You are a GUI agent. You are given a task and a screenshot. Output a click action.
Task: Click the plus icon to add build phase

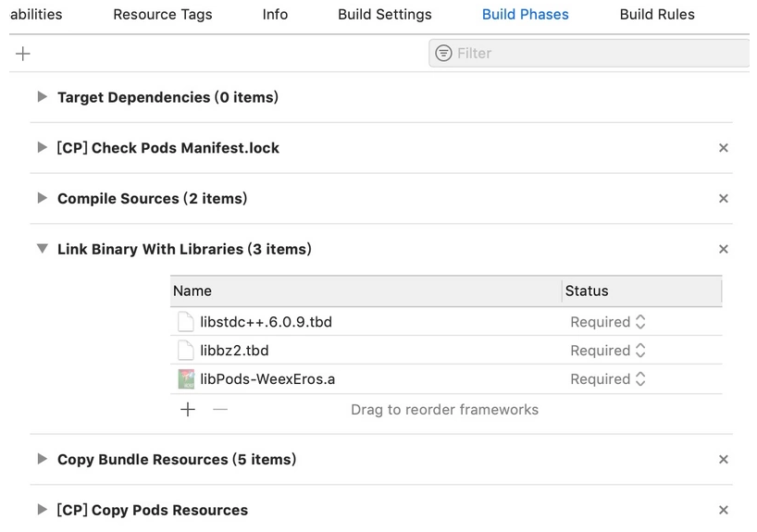[23, 54]
